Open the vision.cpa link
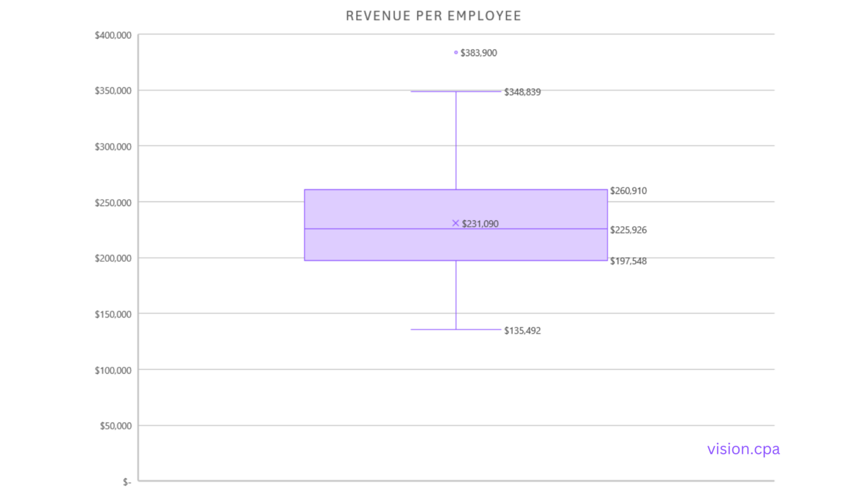Image resolution: width=868 pixels, height=488 pixels. [743, 449]
